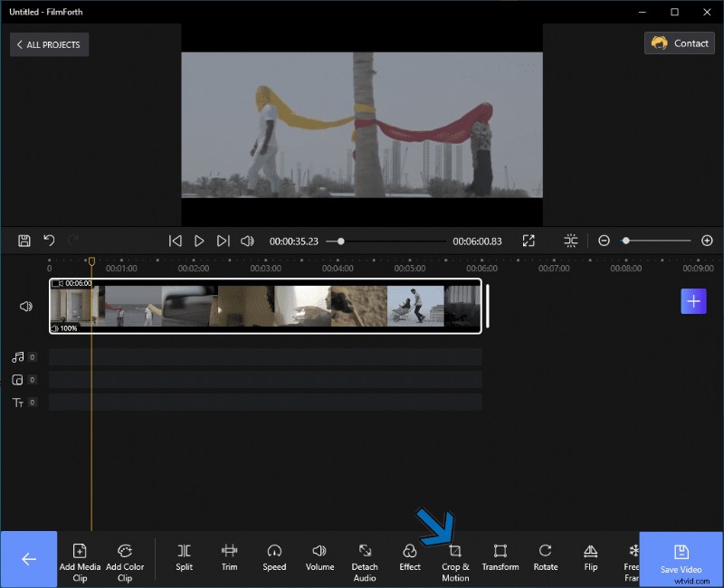Return to All Projects
The height and width of the screenshot is (588, 724).
tap(49, 44)
